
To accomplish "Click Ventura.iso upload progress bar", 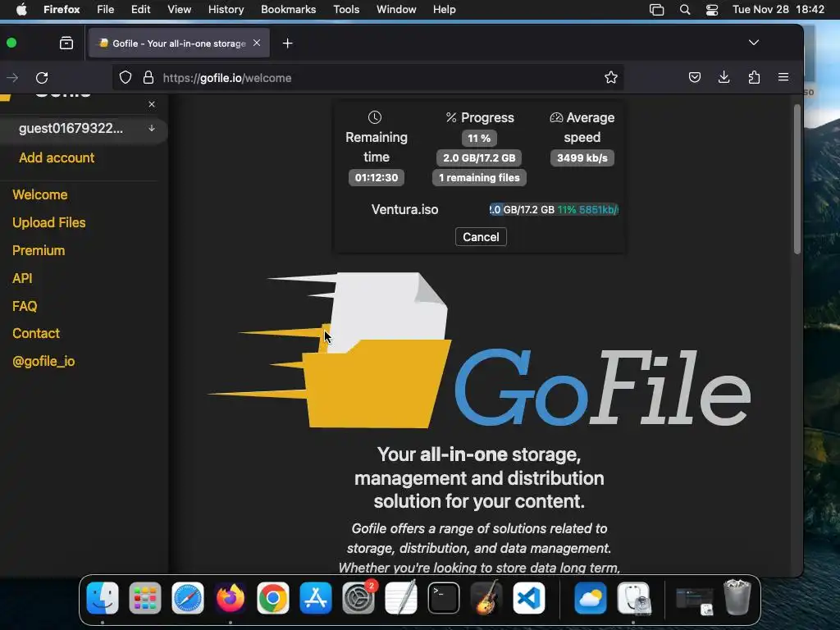I will (x=554, y=209).
